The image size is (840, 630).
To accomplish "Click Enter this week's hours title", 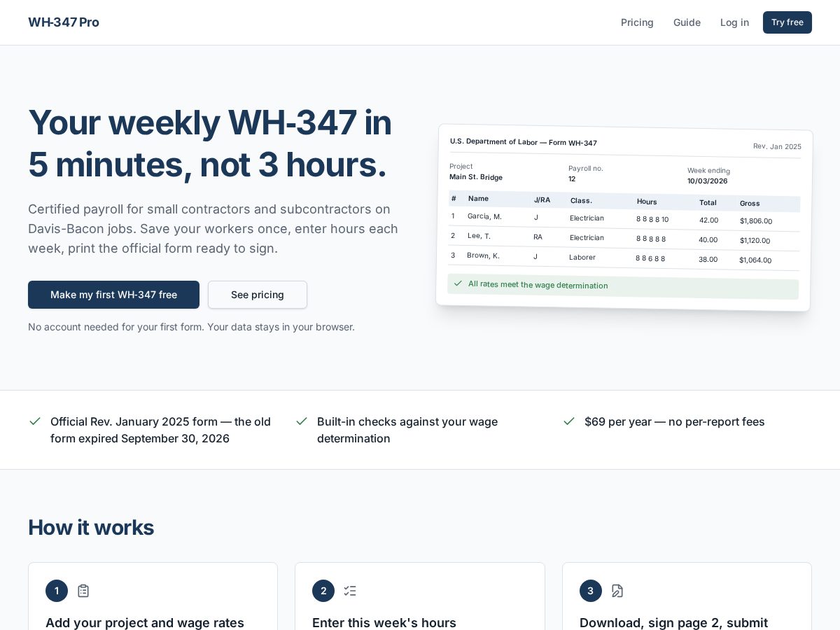I will tap(384, 622).
